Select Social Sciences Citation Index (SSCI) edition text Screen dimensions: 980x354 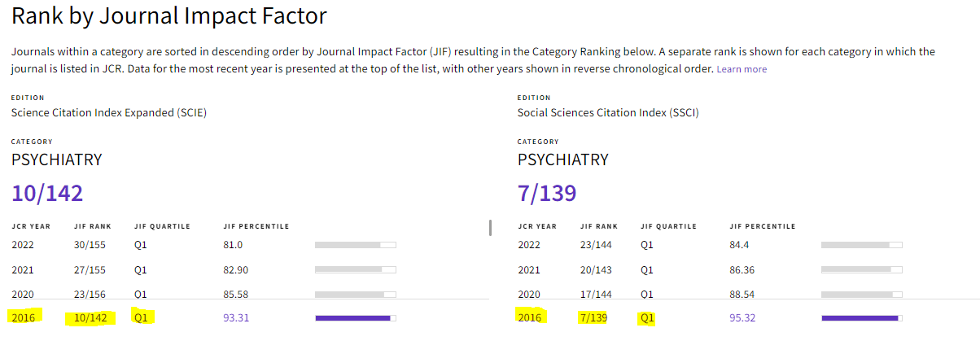tap(608, 112)
